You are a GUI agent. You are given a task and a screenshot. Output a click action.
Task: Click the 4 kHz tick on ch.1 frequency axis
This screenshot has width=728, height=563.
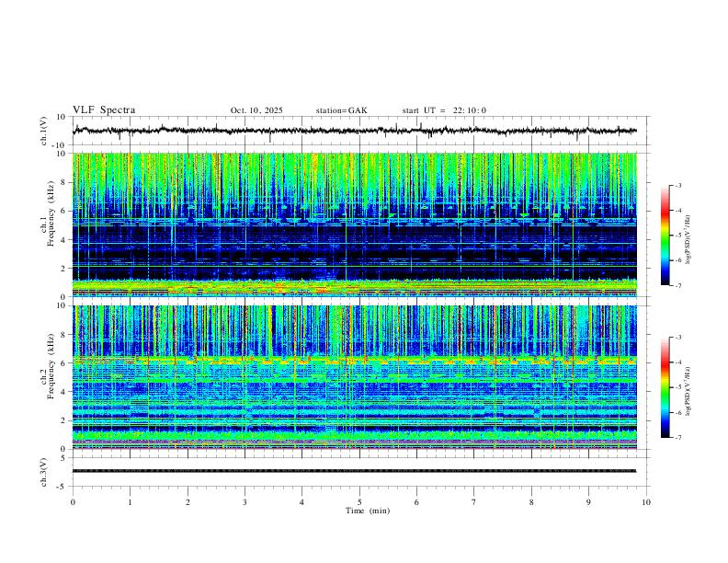click(63, 240)
